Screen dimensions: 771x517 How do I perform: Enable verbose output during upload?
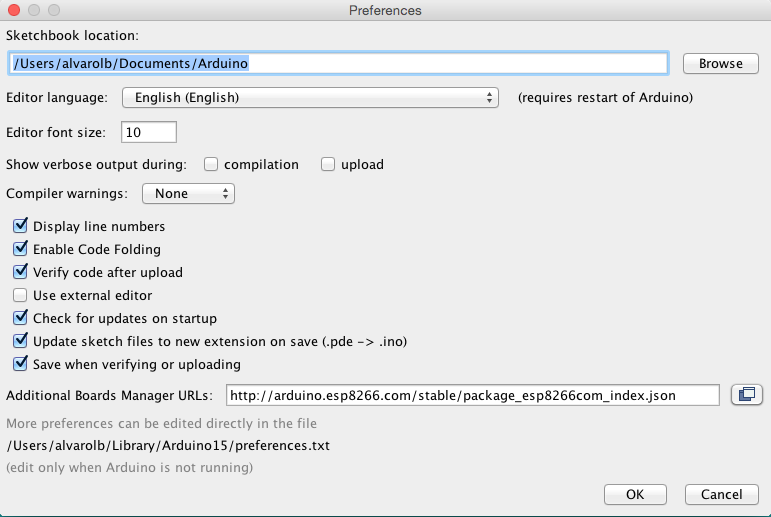[x=328, y=164]
